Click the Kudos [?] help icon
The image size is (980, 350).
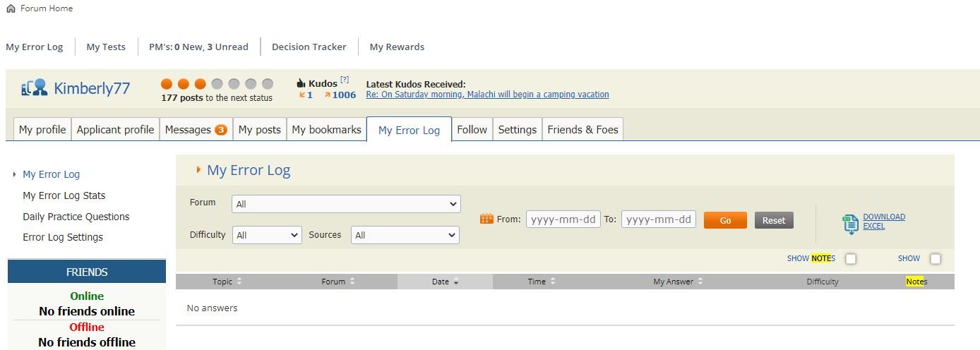click(345, 80)
